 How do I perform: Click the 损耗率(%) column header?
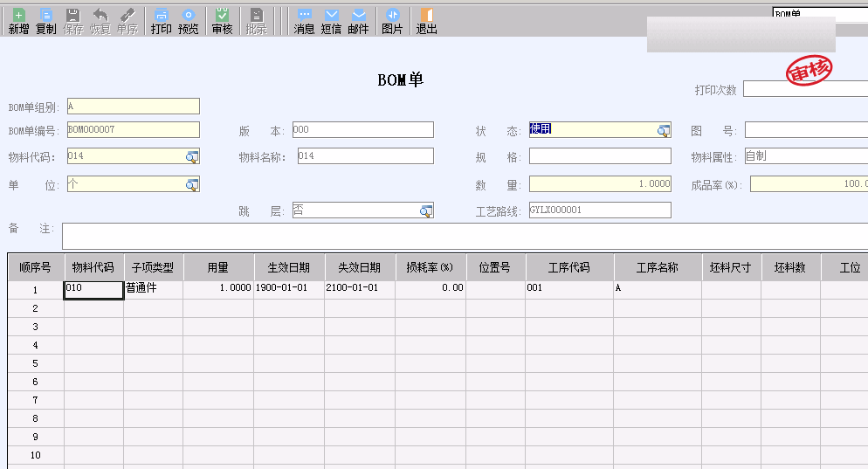pyautogui.click(x=430, y=267)
